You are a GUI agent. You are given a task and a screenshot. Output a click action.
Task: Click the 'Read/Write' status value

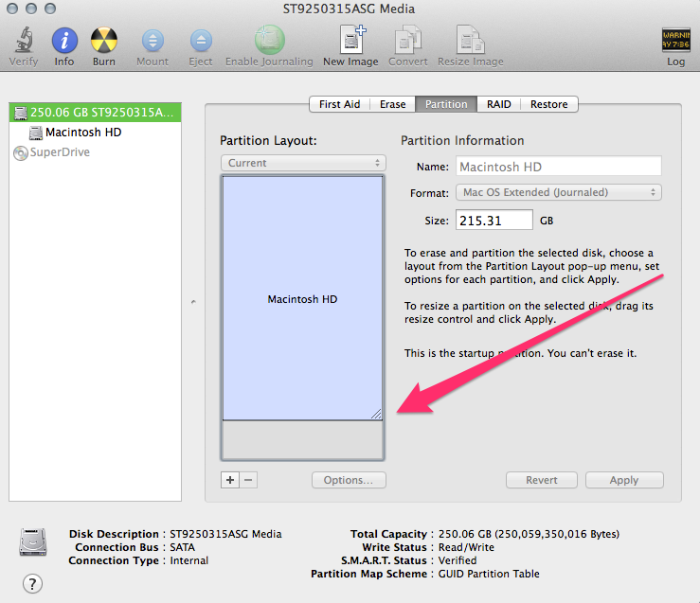466,547
